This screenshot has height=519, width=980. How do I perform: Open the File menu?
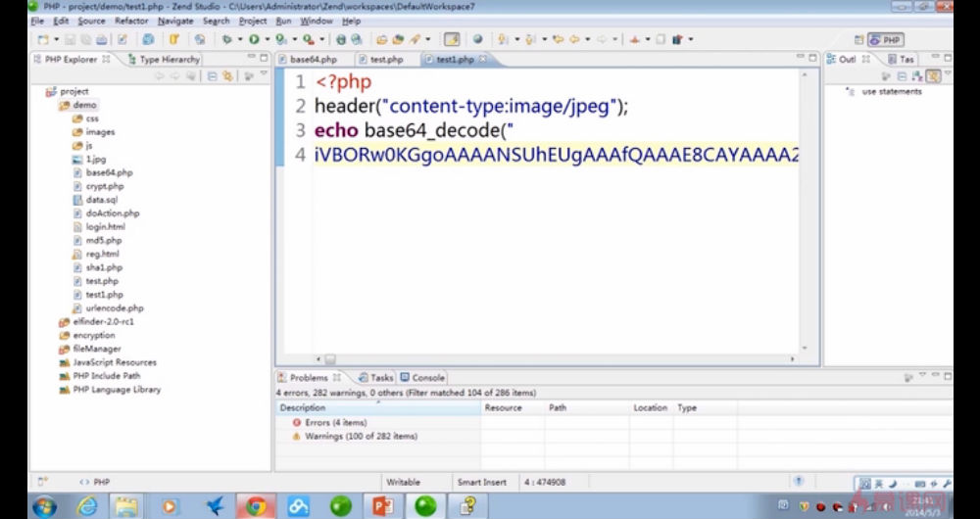(x=37, y=22)
